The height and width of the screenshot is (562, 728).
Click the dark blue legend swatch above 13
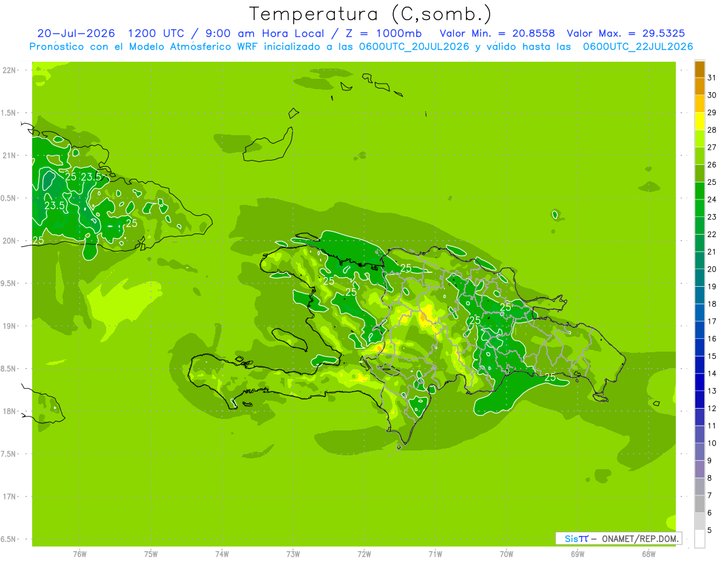click(x=699, y=382)
